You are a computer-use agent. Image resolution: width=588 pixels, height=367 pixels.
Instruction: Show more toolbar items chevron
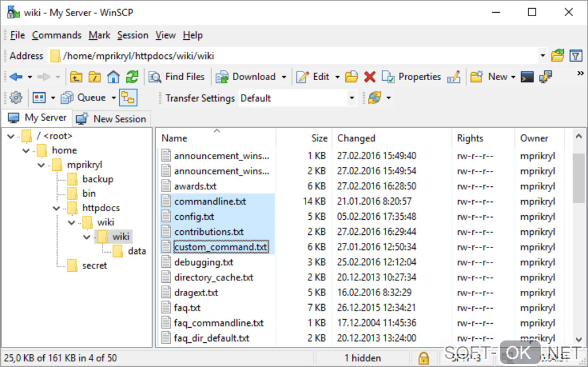581,73
